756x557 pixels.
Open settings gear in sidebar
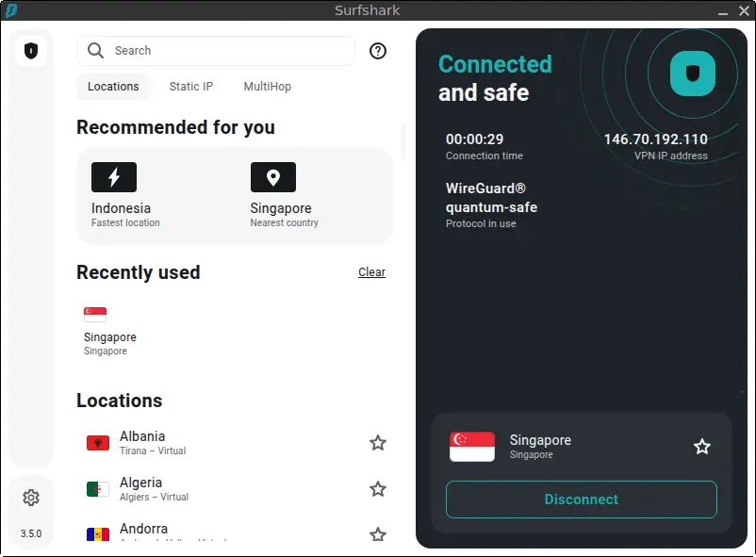pyautogui.click(x=31, y=498)
